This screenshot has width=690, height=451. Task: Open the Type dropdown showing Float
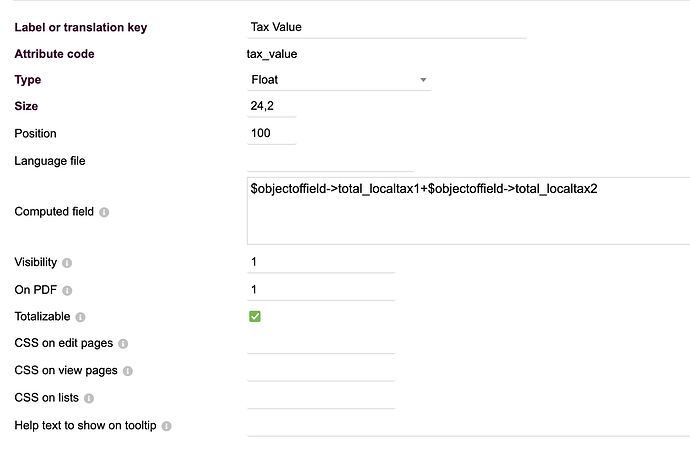[338, 79]
